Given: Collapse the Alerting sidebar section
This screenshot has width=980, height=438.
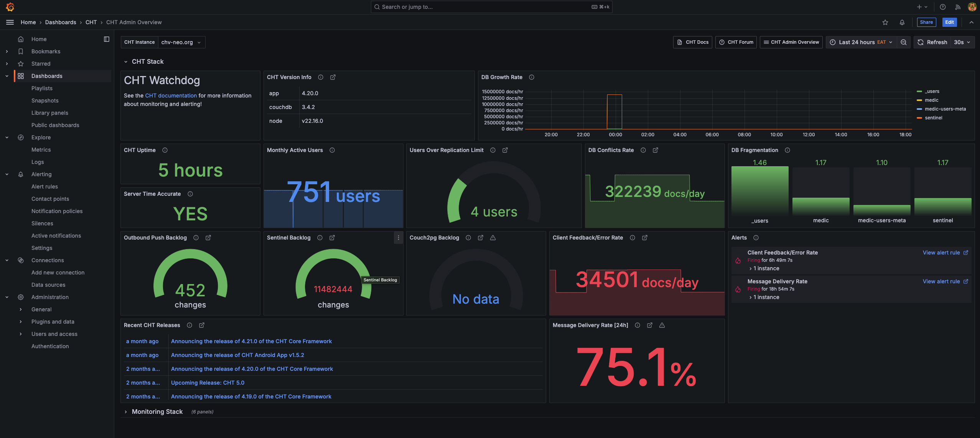Looking at the screenshot, I should pyautogui.click(x=7, y=174).
